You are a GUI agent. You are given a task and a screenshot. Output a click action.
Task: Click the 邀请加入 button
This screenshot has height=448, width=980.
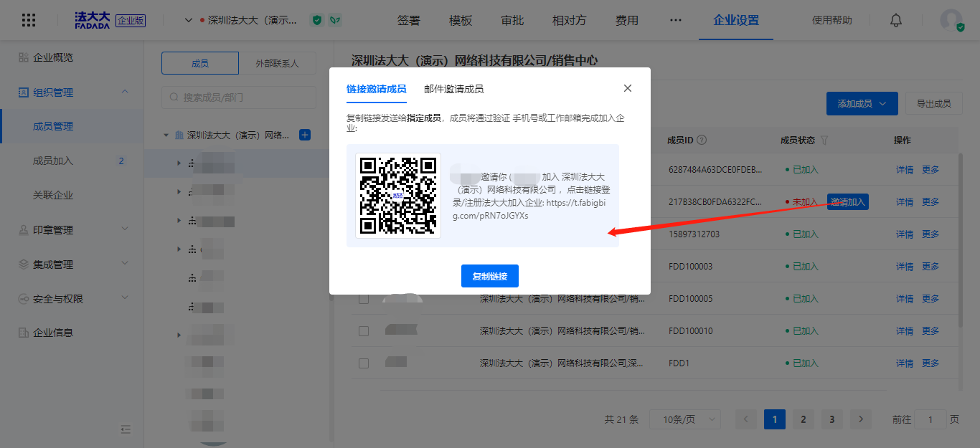coord(848,202)
